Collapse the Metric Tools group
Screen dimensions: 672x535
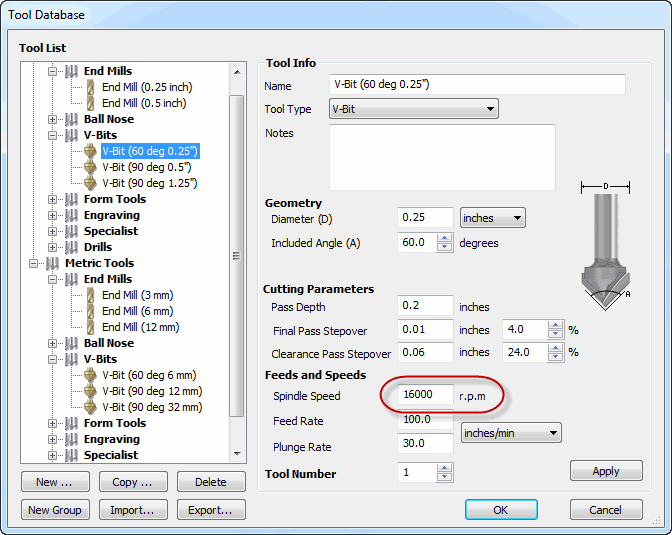coord(36,263)
